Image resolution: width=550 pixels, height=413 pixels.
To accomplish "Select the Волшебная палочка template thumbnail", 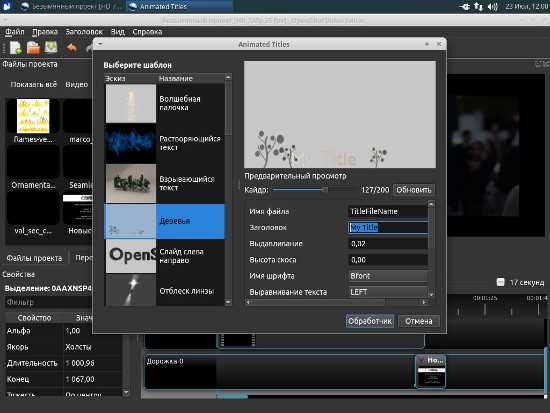I will tap(131, 103).
